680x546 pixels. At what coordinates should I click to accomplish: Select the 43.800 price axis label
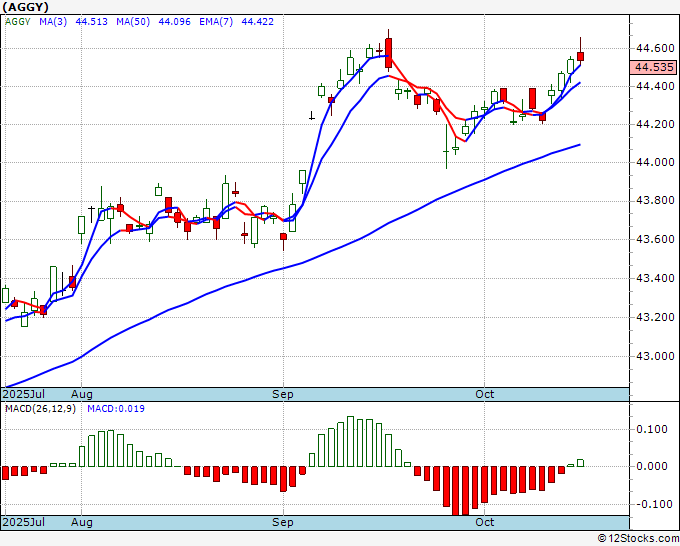coord(655,201)
